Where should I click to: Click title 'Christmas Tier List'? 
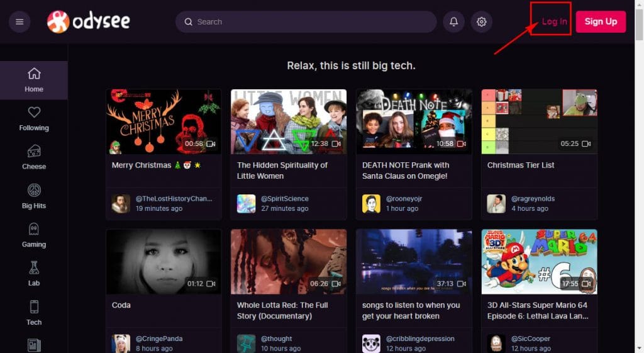(521, 165)
